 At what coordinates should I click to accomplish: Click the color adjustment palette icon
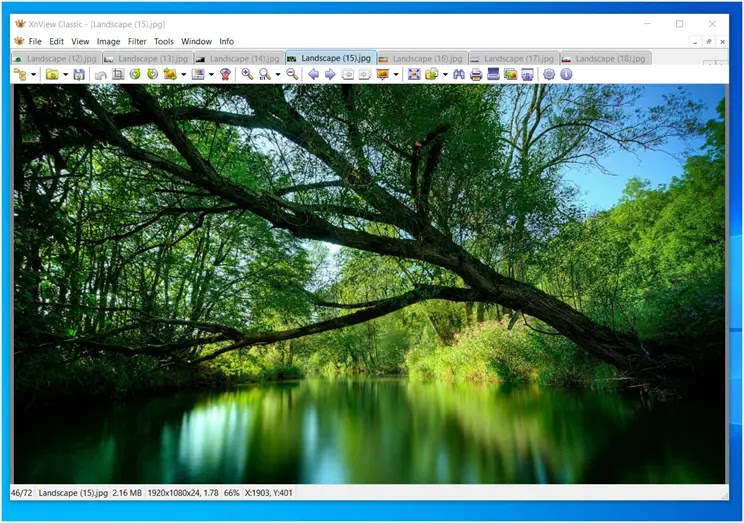[x=198, y=75]
